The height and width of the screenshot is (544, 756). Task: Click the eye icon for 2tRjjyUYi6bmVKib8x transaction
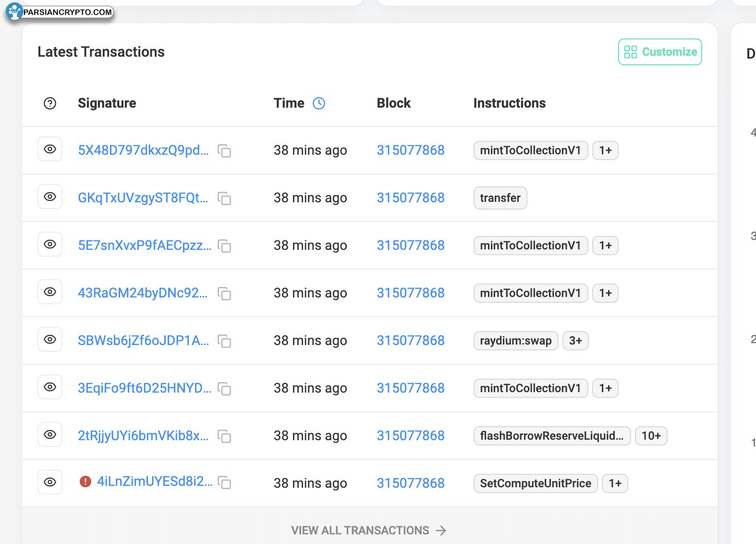[50, 435]
